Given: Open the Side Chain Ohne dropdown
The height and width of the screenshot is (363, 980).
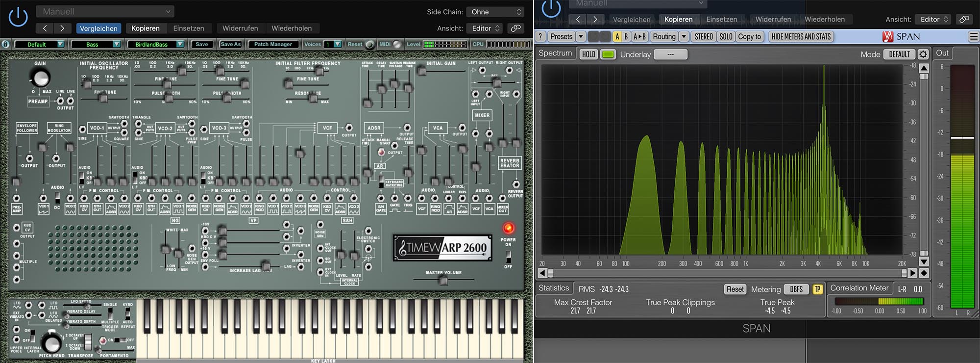Looking at the screenshot, I should coord(496,12).
